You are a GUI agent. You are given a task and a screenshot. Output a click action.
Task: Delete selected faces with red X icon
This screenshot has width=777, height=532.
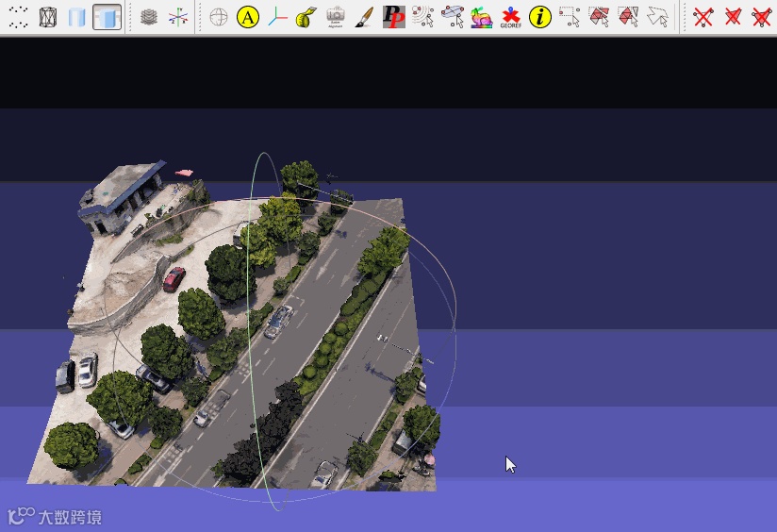[733, 17]
